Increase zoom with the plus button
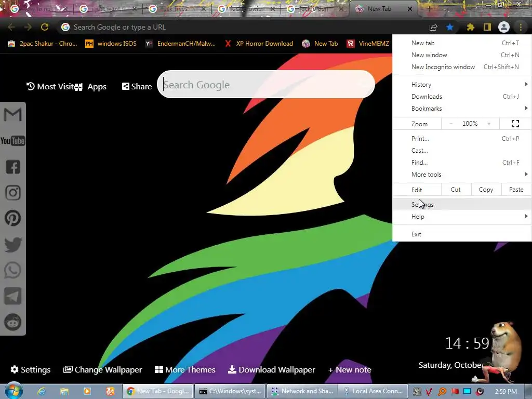Viewport: 532px width, 399px height. click(x=489, y=124)
